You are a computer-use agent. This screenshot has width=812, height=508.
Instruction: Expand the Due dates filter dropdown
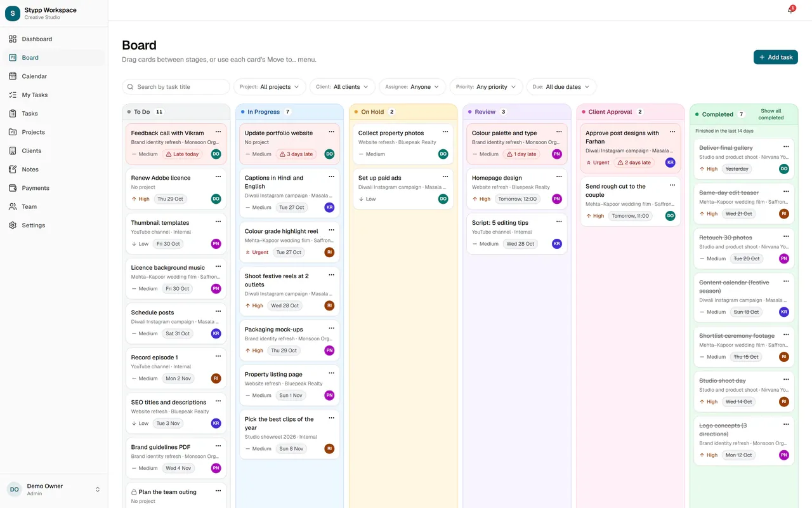click(x=561, y=87)
